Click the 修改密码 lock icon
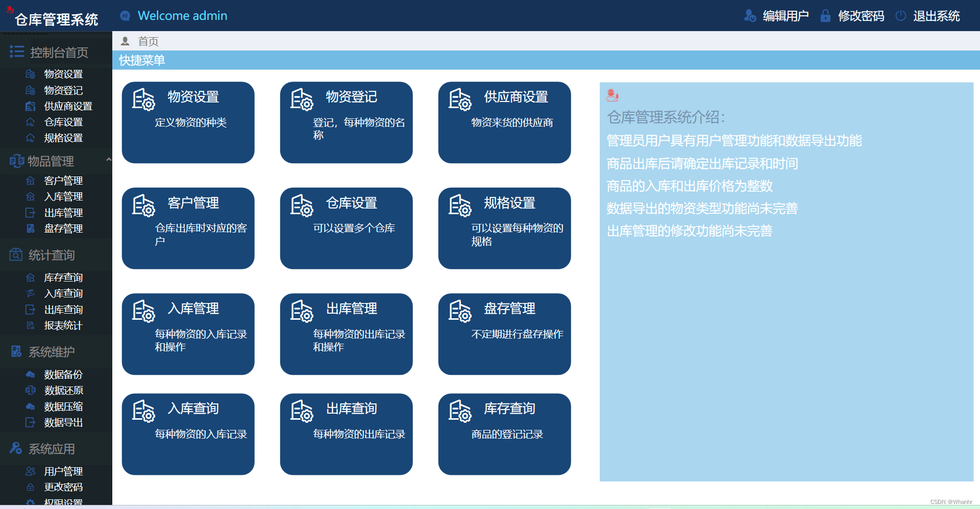 pos(825,16)
